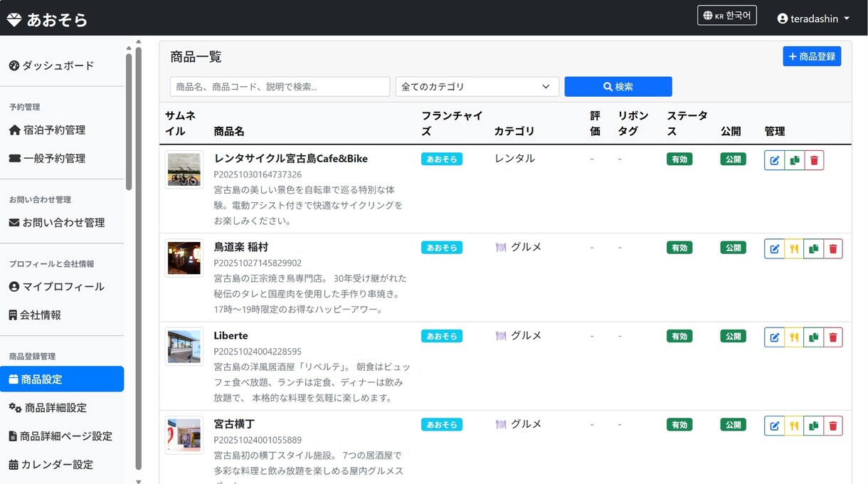The image size is (868, 484).
Task: Duplicate the Liberte product
Action: (x=813, y=337)
